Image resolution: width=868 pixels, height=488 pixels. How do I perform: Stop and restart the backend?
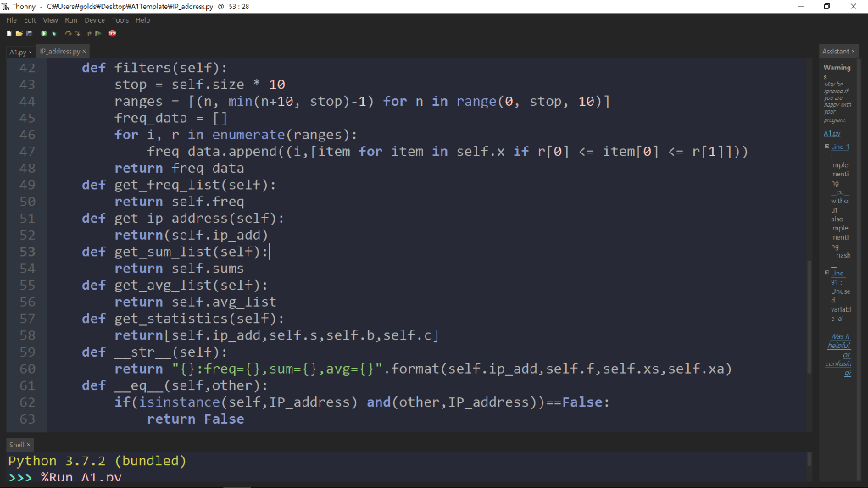113,33
